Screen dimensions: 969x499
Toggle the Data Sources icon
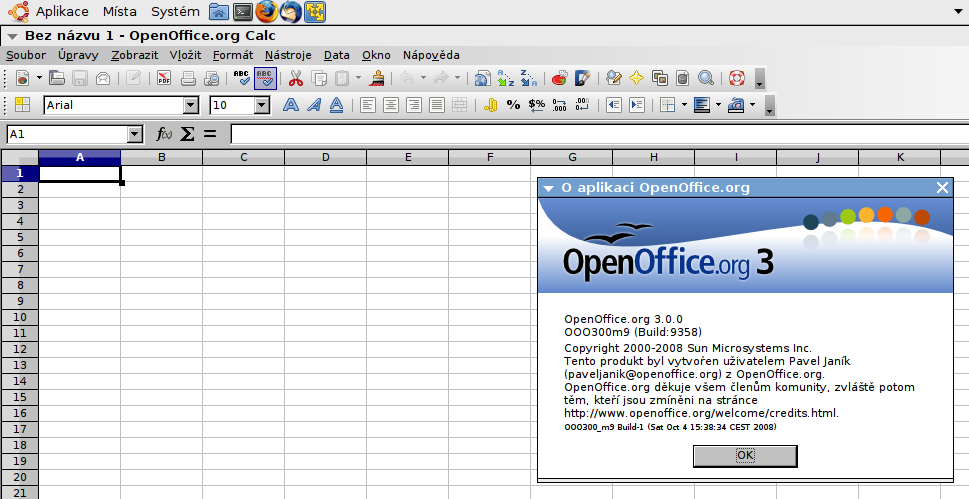click(682, 79)
